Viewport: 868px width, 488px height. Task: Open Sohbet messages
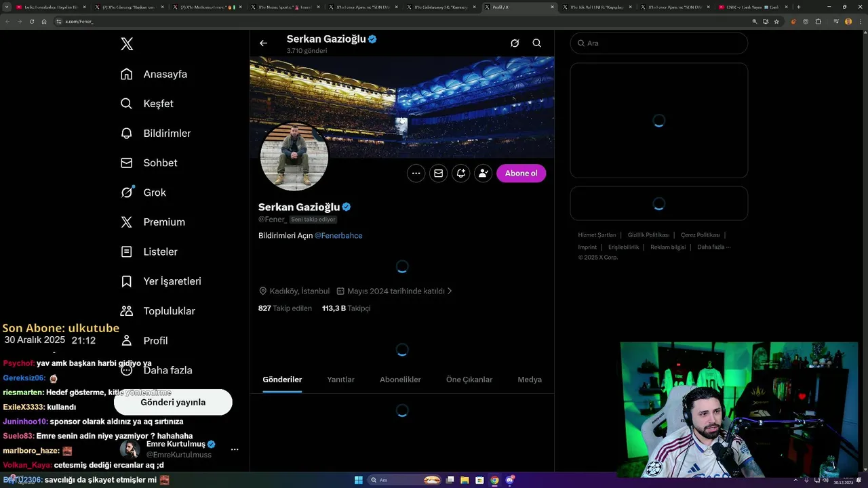[x=149, y=163]
